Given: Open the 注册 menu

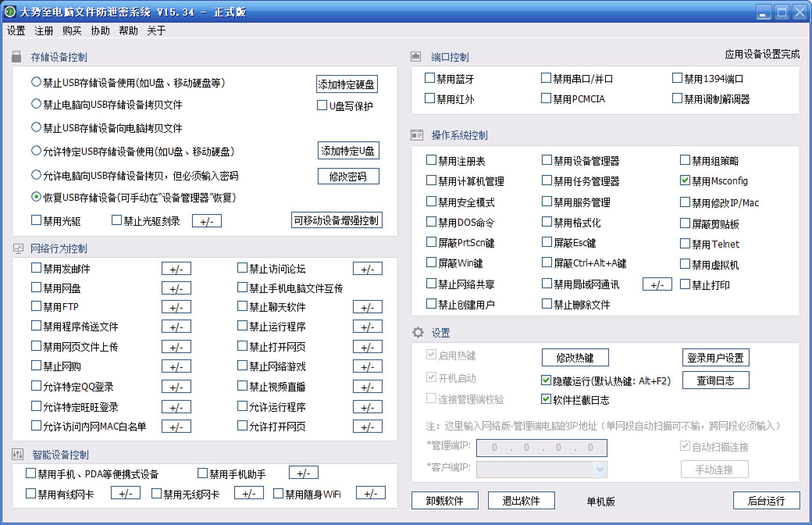Looking at the screenshot, I should point(44,31).
